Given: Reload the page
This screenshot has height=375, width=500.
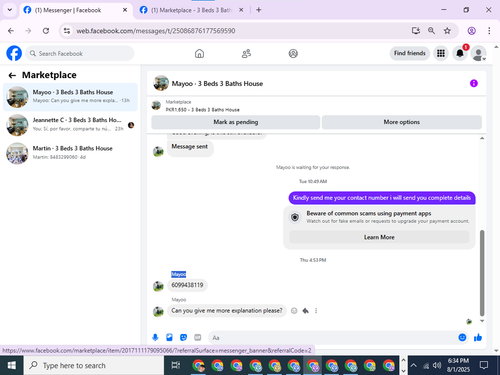Looking at the screenshot, I should [46, 31].
